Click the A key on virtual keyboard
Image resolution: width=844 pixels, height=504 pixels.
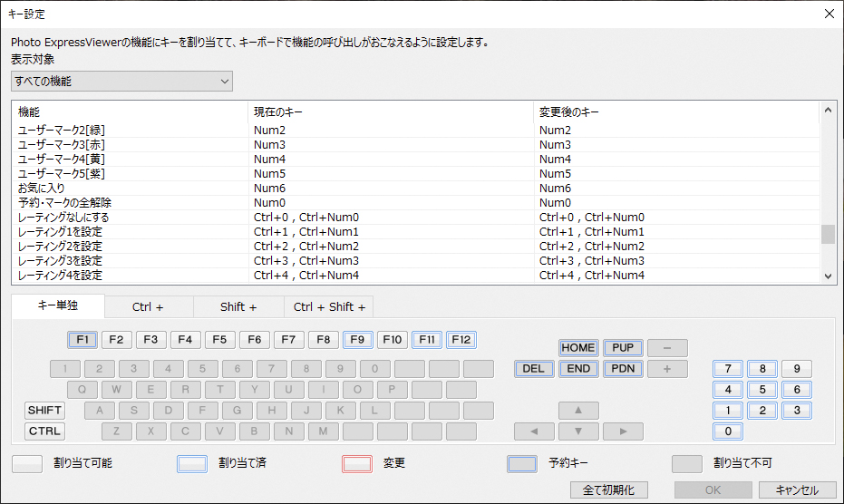pyautogui.click(x=100, y=411)
